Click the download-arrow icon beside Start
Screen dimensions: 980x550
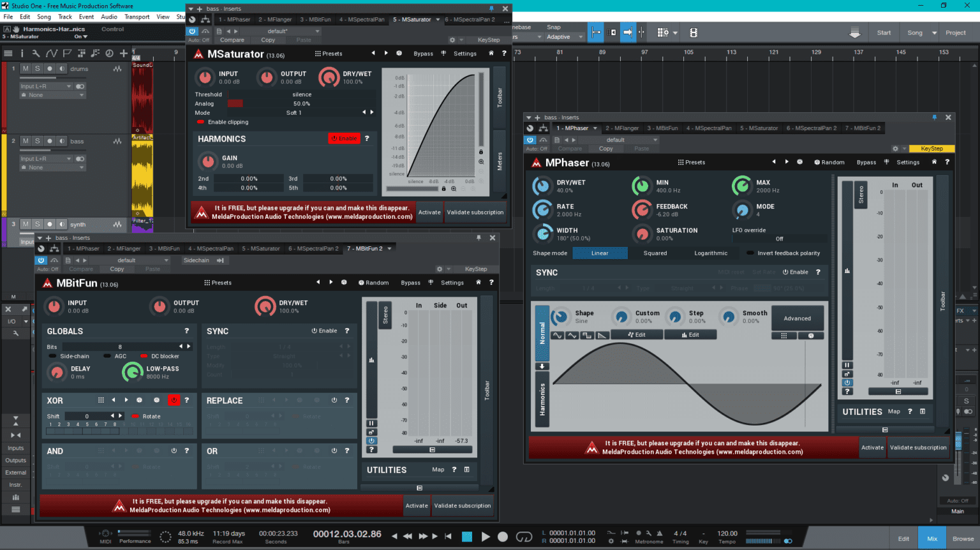(855, 33)
